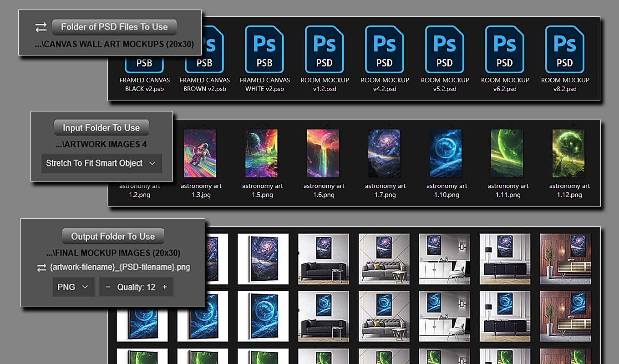
Task: Select a black sofa room mockup output thumbnail
Action: 323,258
